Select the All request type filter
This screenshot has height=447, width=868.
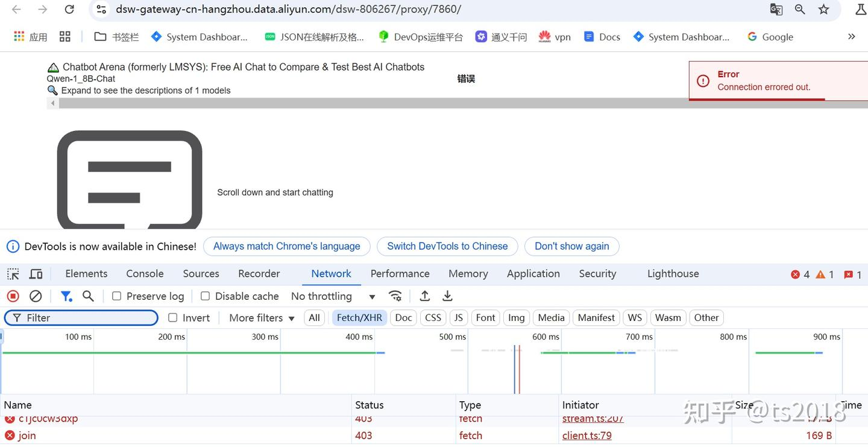(315, 318)
